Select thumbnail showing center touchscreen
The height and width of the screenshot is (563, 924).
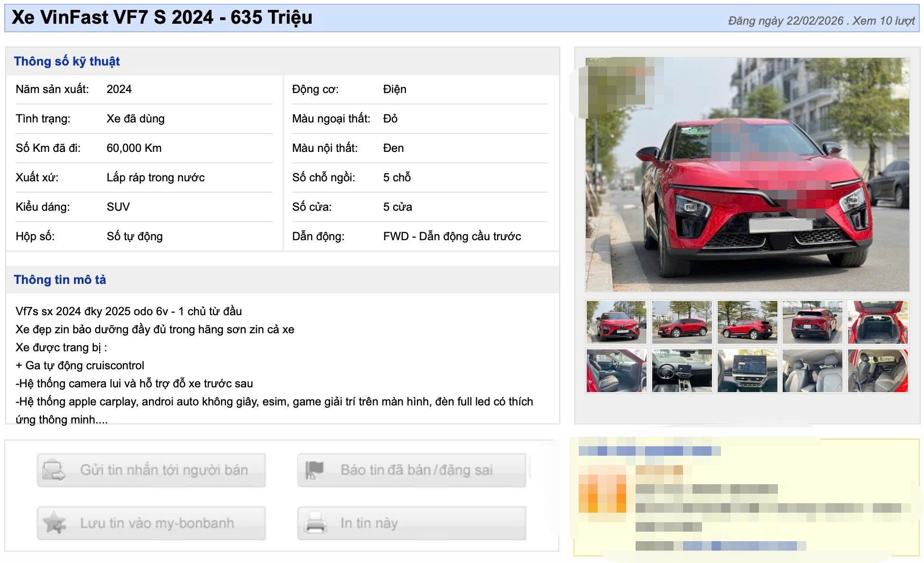[747, 371]
